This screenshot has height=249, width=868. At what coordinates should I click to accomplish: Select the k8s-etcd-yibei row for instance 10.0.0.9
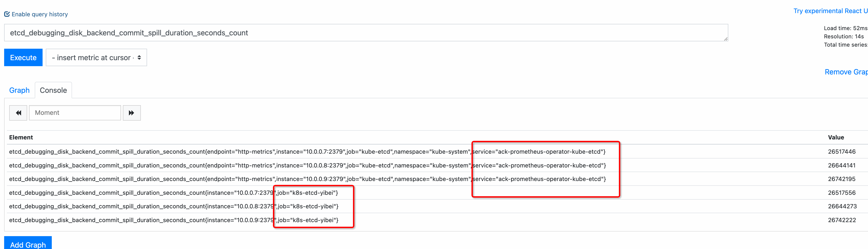click(x=174, y=220)
